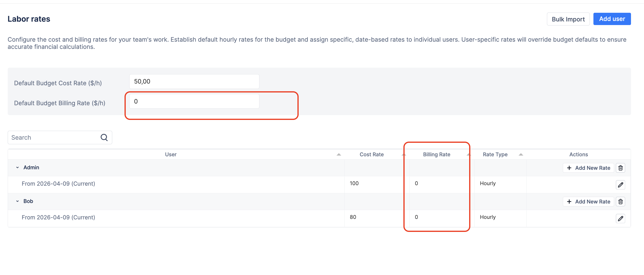Select Admin's From 2026-04-09 rate row
Screen dimensions: 644x275
click(x=58, y=184)
